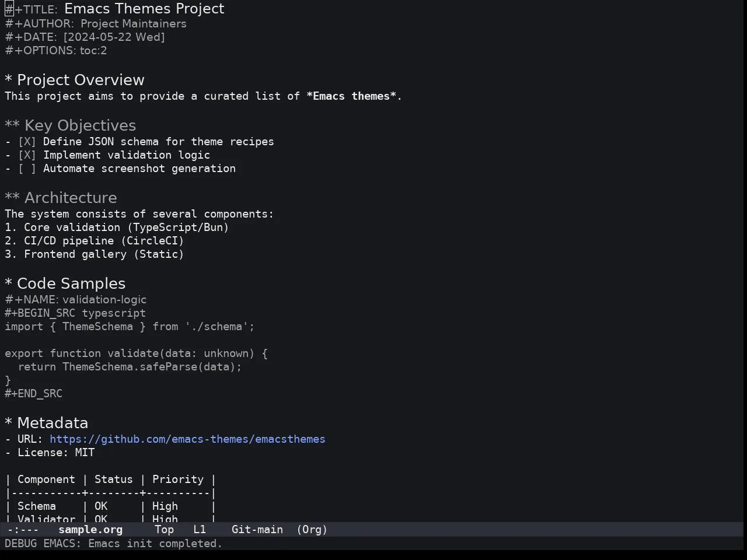Click the '#+OPTIONS: toc:2' line

pos(56,51)
